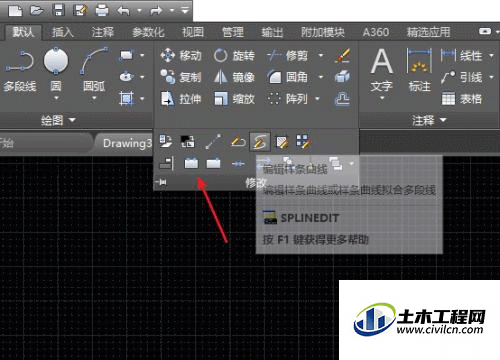500x360 pixels.
Task: Open a drawing file from toolbar
Action: [37, 10]
